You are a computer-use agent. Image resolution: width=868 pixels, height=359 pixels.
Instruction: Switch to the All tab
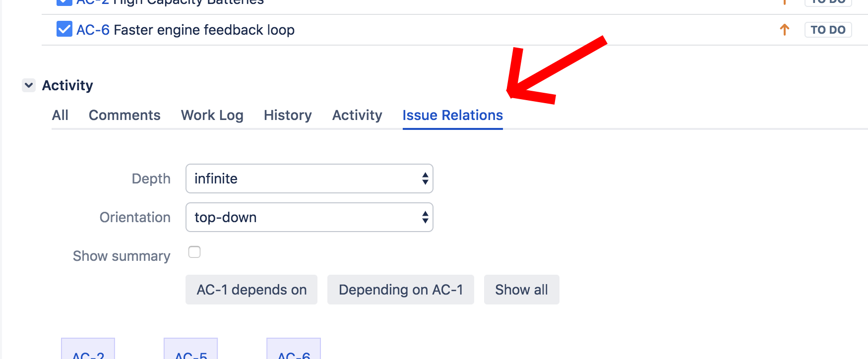[x=60, y=115]
